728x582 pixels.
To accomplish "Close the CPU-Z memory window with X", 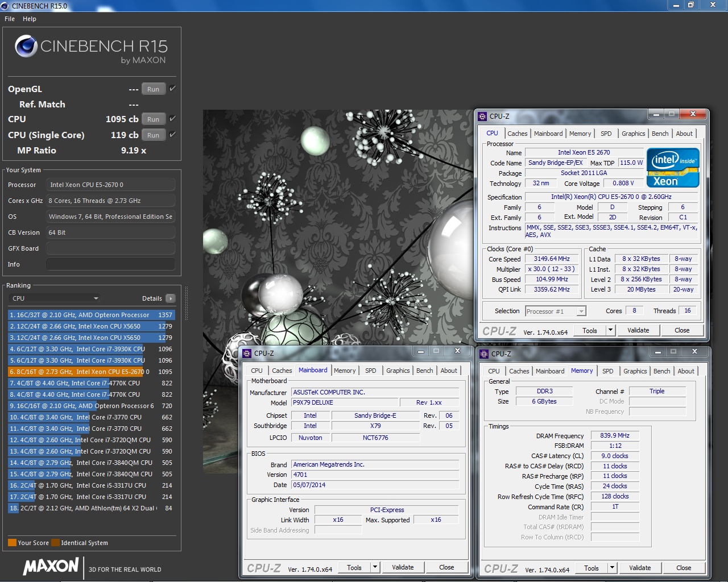I will point(694,352).
